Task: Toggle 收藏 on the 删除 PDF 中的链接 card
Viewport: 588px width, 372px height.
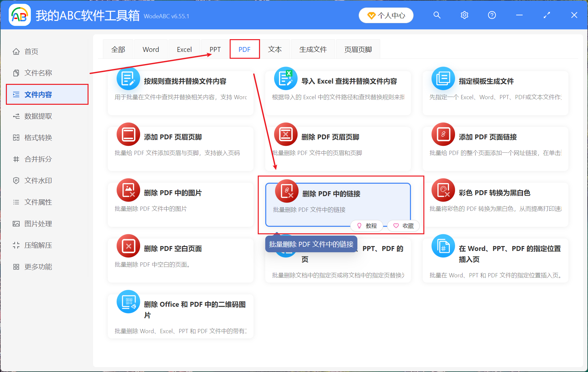Action: tap(403, 225)
